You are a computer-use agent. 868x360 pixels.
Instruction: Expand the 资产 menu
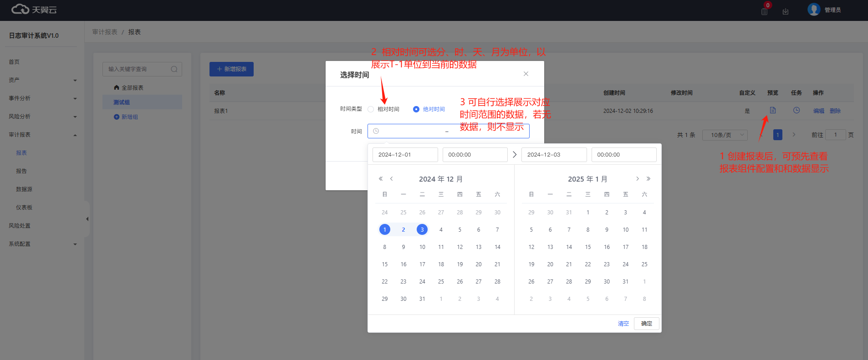[42, 80]
